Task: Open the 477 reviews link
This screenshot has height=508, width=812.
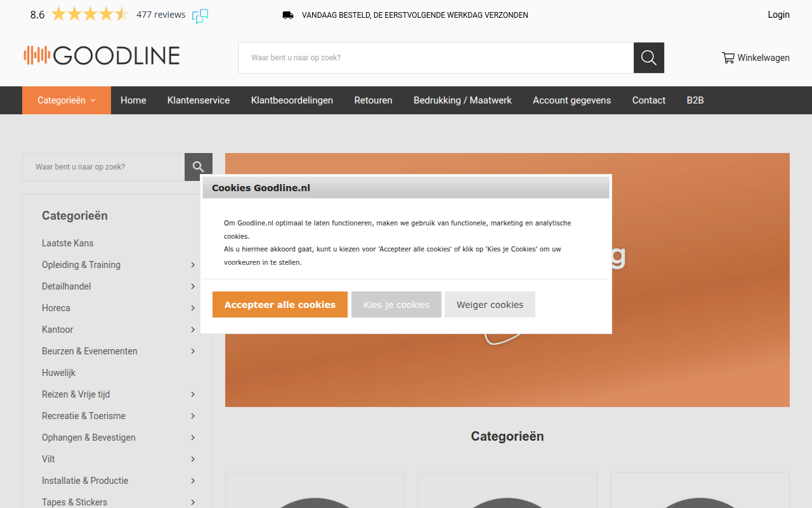Action: pos(161,15)
